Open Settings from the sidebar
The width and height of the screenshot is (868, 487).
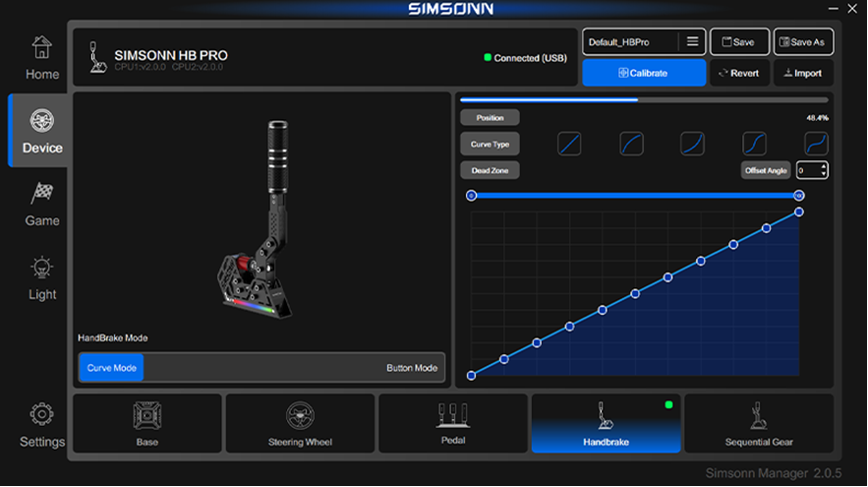click(42, 425)
